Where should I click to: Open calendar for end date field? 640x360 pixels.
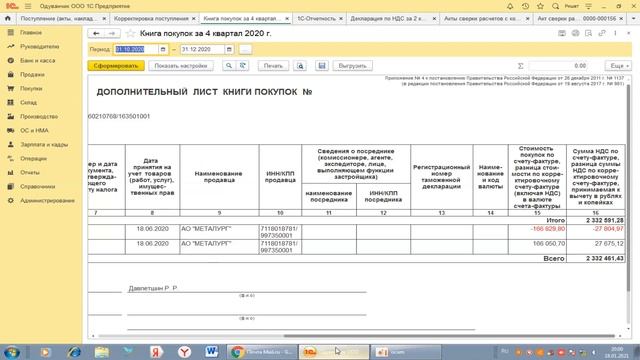(229, 49)
